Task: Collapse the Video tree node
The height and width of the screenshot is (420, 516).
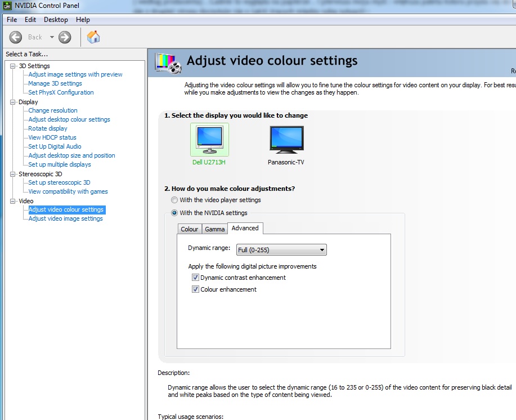Action: tap(13, 201)
